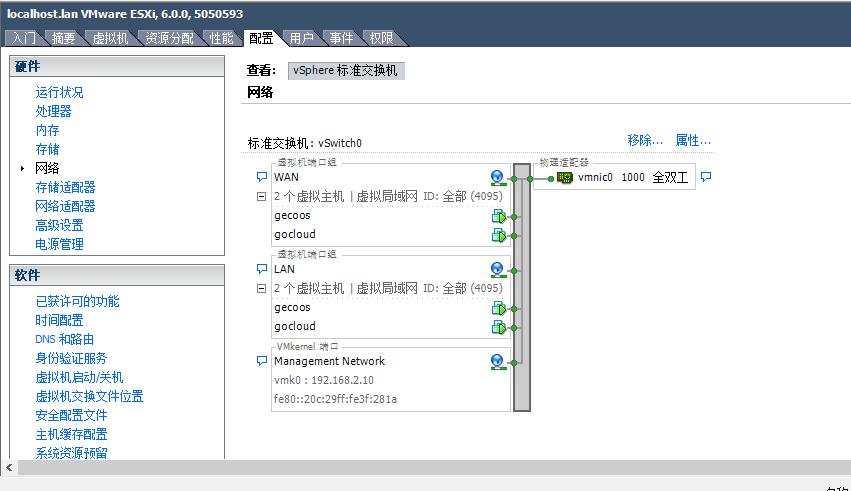This screenshot has width=851, height=491.
Task: Collapse the WAN virtual machine list
Action: point(262,196)
